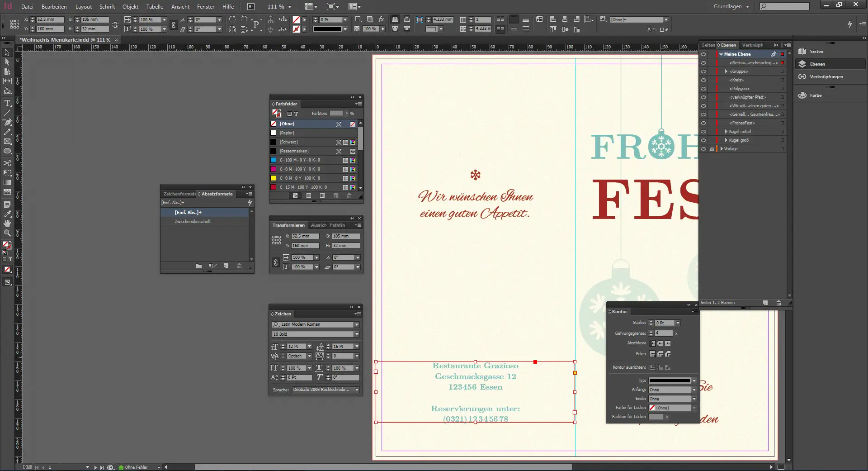Hide the Kugel mittel layer item
868x471 pixels.
click(x=703, y=132)
